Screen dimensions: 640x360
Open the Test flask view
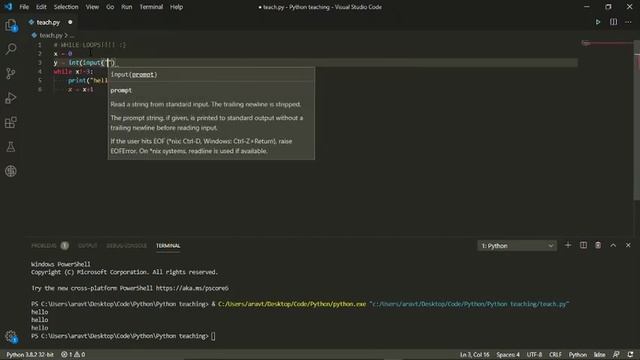(x=11, y=147)
